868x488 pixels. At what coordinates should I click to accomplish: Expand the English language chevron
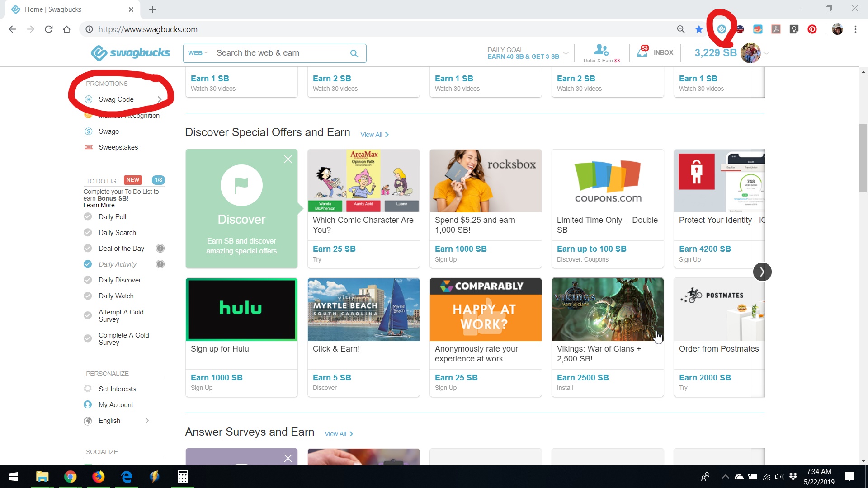(x=147, y=421)
